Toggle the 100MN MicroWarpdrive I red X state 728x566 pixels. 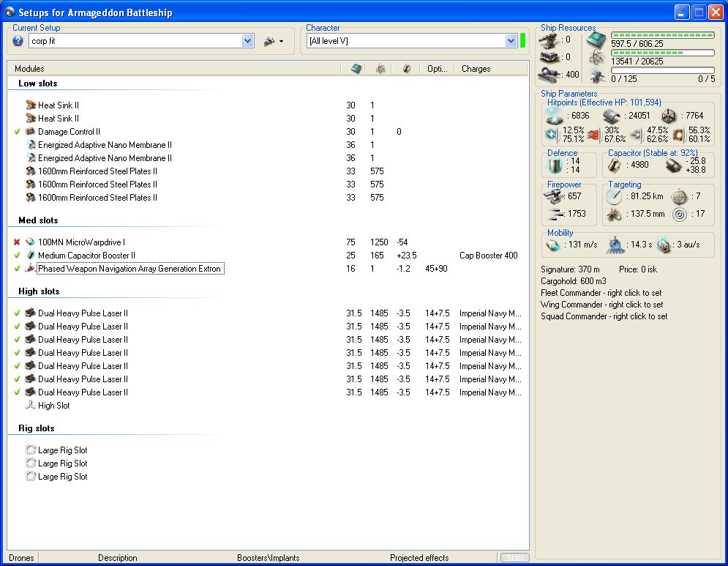(x=17, y=242)
